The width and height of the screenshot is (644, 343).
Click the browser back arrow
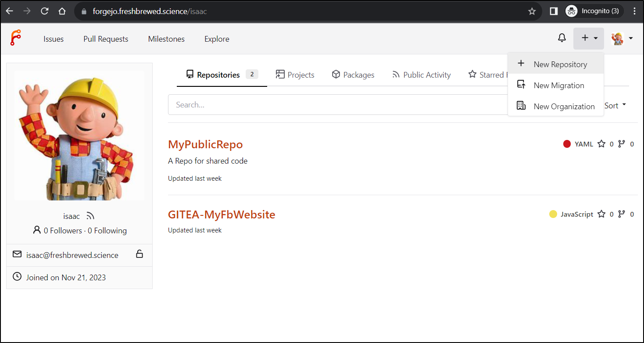(x=9, y=11)
